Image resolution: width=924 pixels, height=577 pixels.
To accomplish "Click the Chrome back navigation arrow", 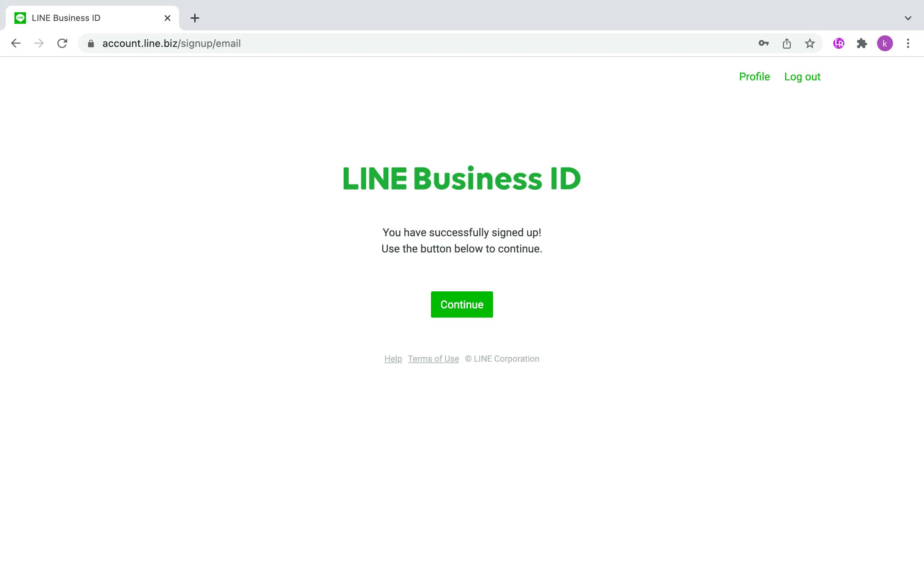I will (x=15, y=43).
